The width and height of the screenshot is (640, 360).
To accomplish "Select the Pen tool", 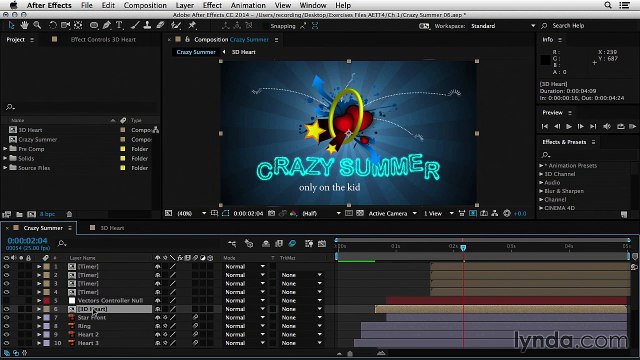I will point(107,25).
